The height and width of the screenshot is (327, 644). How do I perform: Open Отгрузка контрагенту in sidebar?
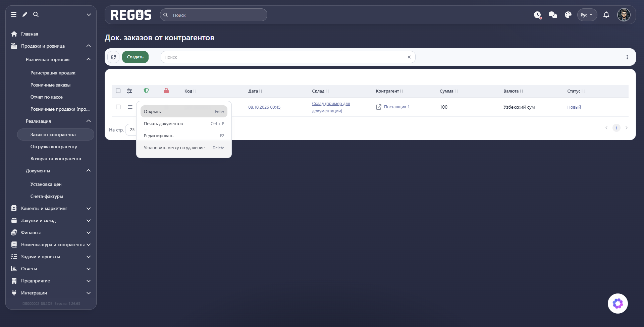pyautogui.click(x=54, y=147)
